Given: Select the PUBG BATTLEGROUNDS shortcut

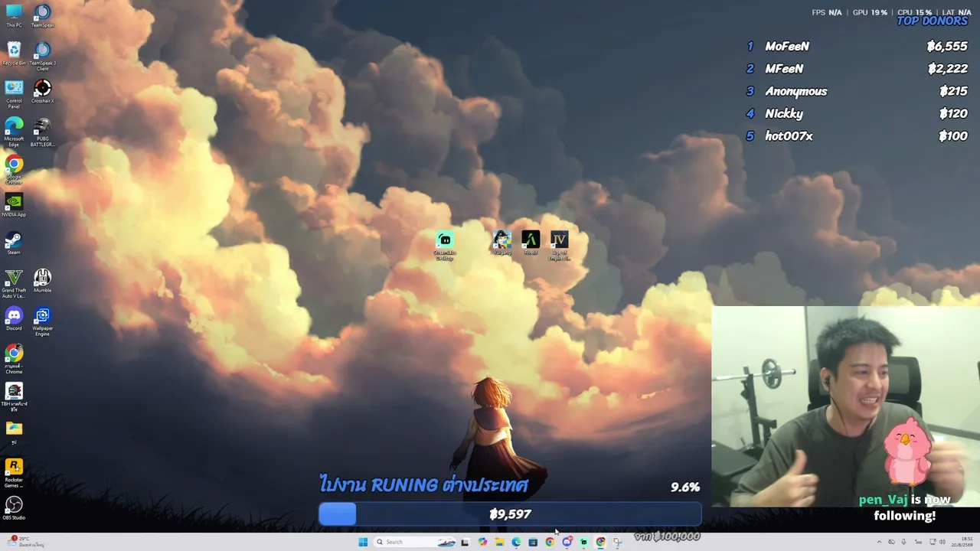Looking at the screenshot, I should (43, 132).
